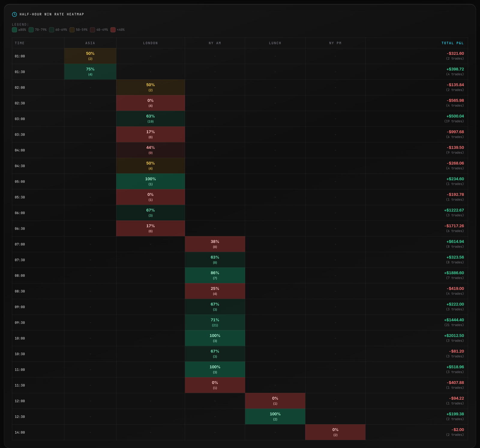Select the 0% London cell at 02:30

click(x=151, y=103)
